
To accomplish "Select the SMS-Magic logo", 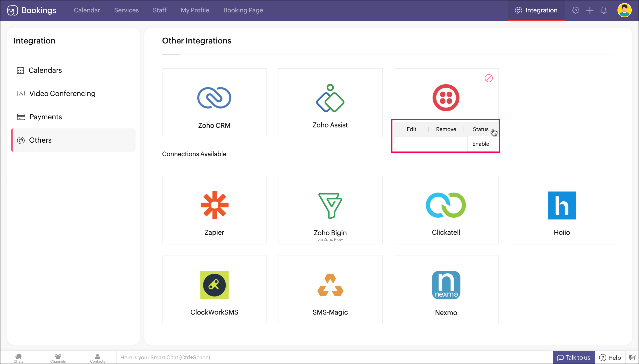I will pos(330,285).
